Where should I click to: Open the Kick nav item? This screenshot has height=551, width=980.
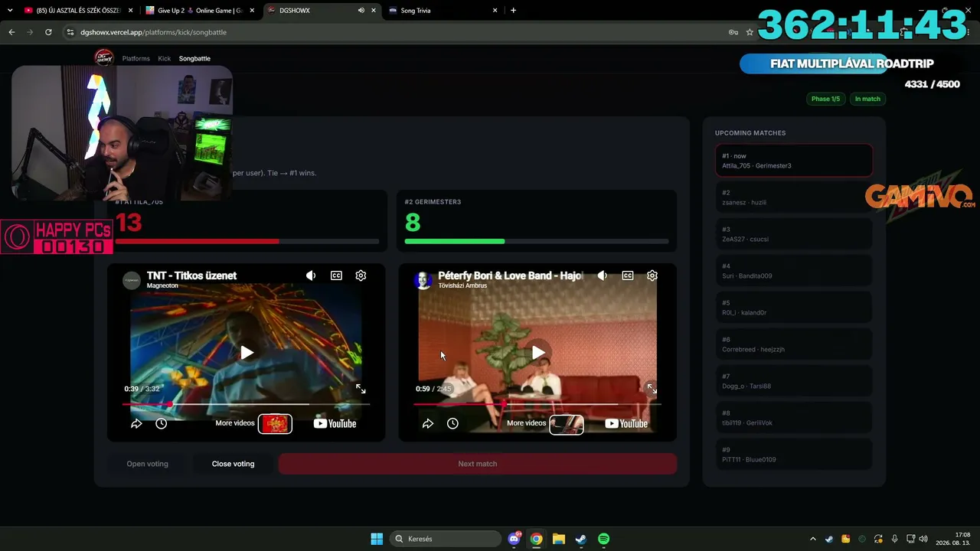pos(165,58)
